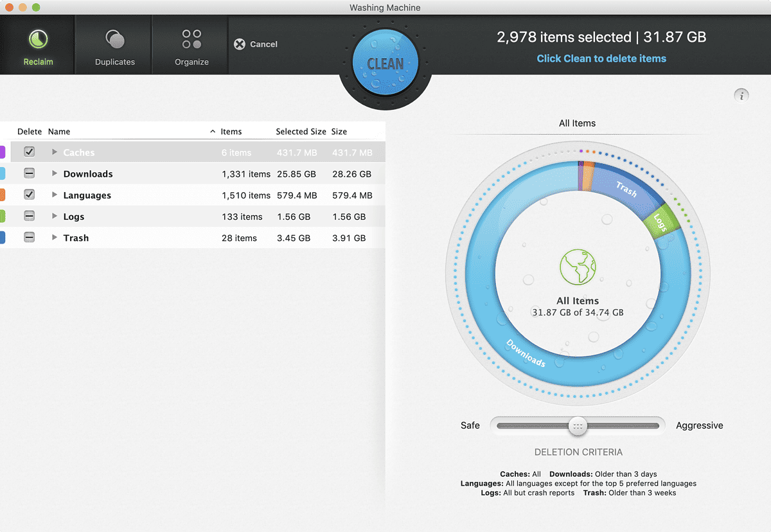Click the 'Safe' slider label
This screenshot has width=771, height=532.
click(x=470, y=425)
